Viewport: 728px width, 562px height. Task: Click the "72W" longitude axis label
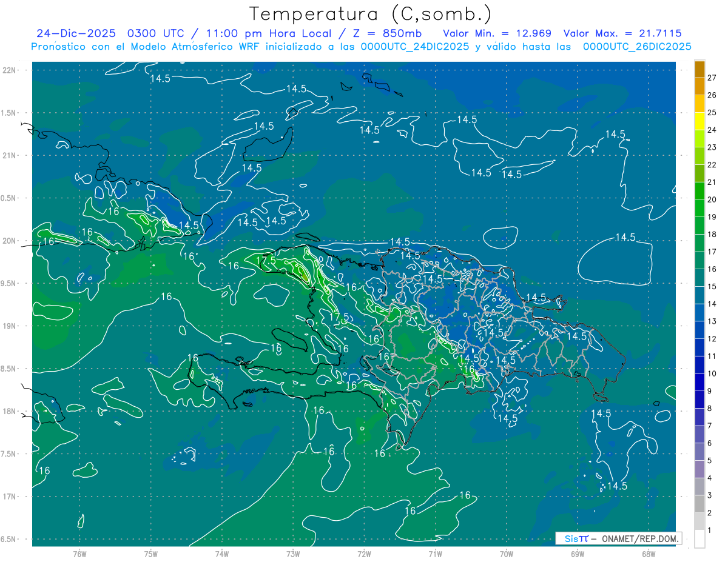coord(364,554)
